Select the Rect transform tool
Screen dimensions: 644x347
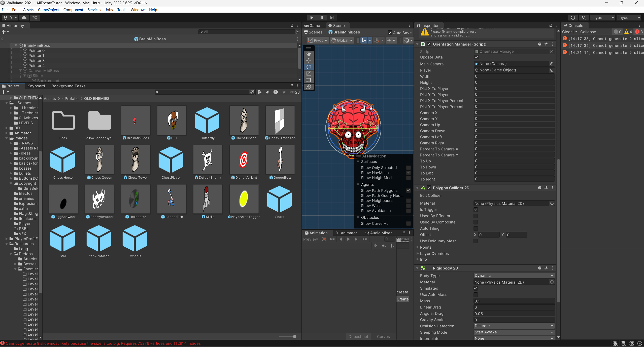(309, 80)
